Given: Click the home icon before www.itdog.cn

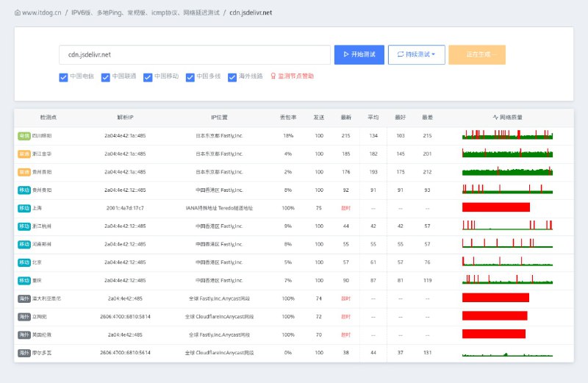Looking at the screenshot, I should [x=18, y=12].
